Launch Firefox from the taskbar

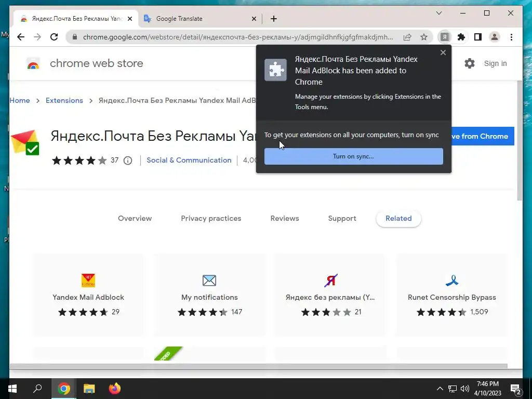(x=115, y=389)
